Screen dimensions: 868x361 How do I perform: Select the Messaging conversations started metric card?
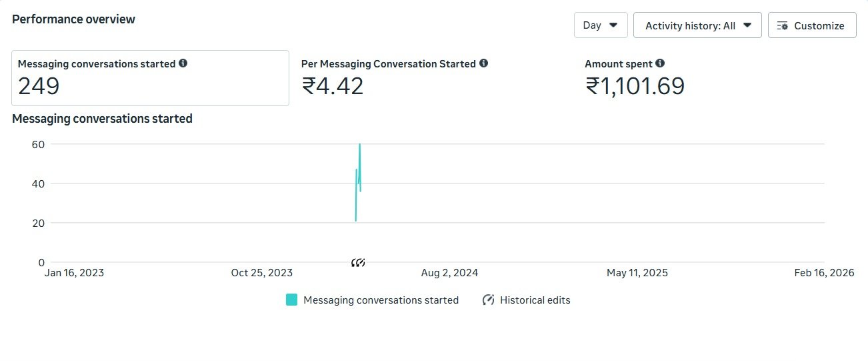pos(150,78)
